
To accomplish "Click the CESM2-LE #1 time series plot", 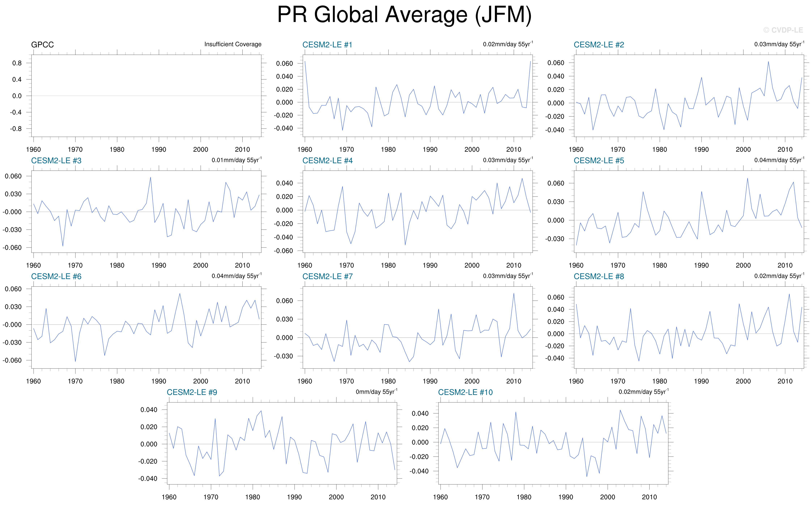I will click(x=418, y=96).
